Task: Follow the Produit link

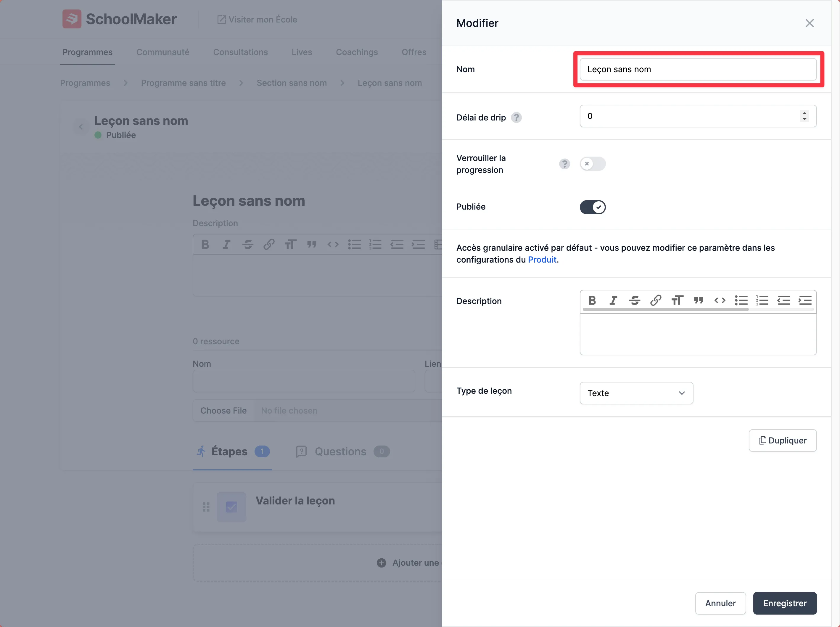Action: pyautogui.click(x=542, y=260)
